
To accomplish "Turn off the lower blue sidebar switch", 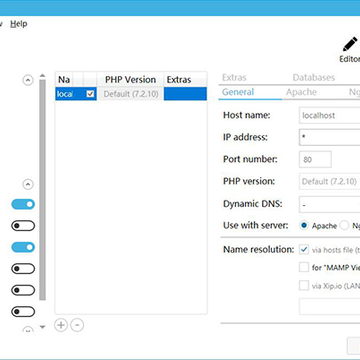I will coord(23,247).
